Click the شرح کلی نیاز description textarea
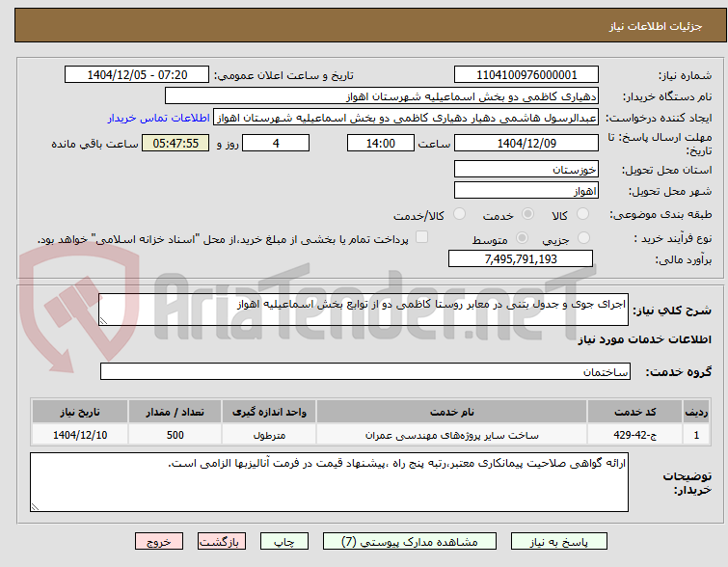The image size is (728, 567). 364,310
